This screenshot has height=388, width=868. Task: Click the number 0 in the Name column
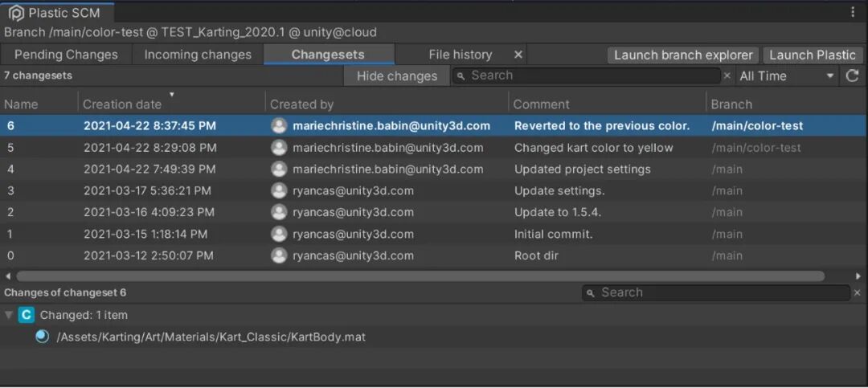10,255
